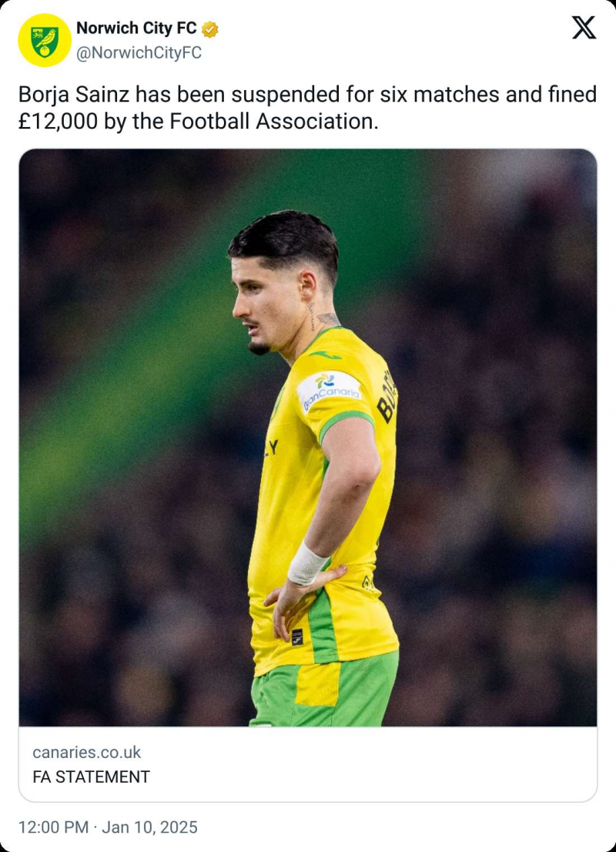Click the black name lettering on the shirt back

click(x=387, y=396)
